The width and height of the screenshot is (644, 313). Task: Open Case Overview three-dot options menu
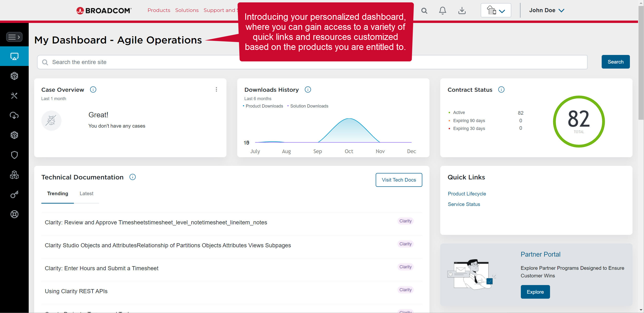pos(216,89)
